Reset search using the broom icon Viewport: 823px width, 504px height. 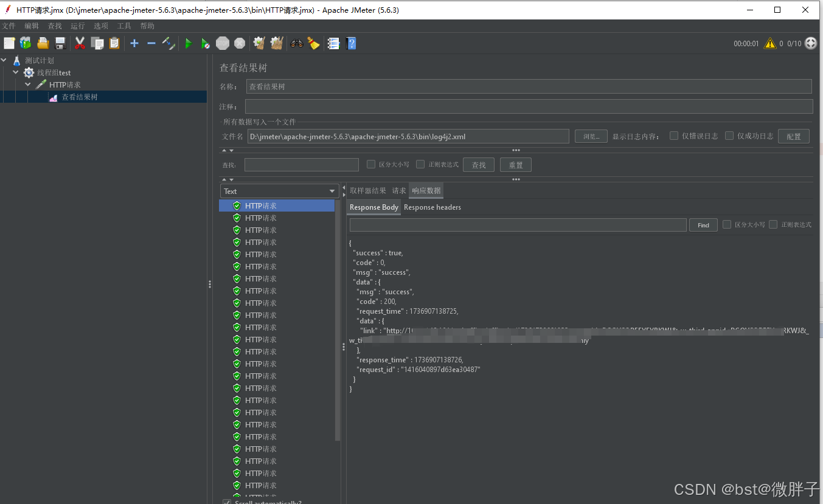pos(313,43)
